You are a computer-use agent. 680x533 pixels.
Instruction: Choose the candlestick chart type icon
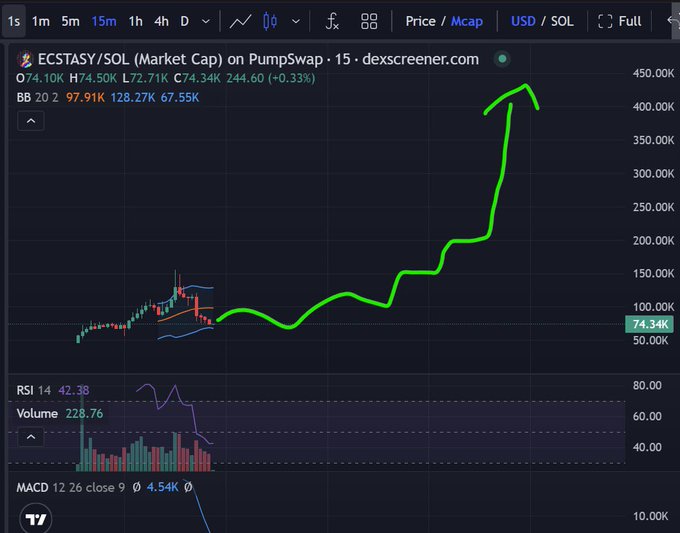(x=270, y=21)
